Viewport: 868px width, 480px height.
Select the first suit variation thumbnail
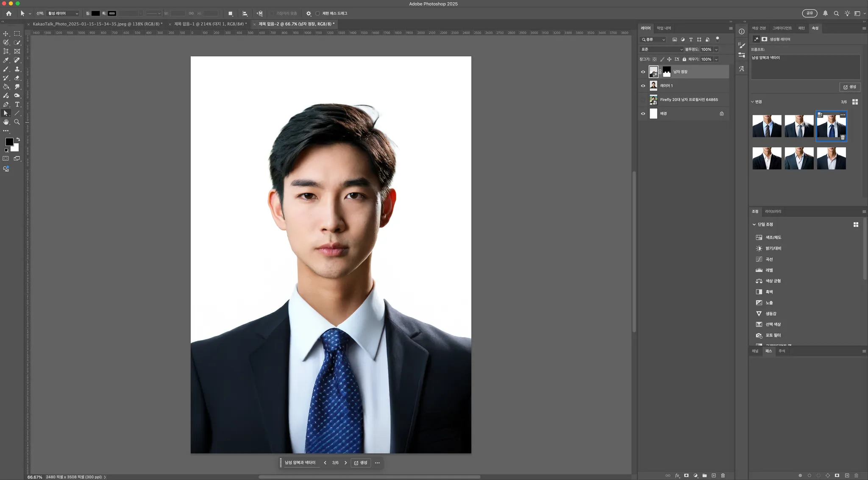click(x=767, y=126)
